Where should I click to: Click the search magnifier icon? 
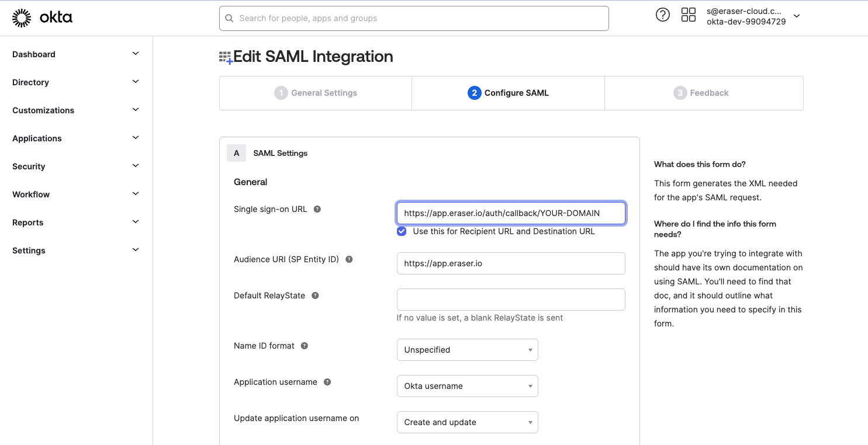click(229, 18)
